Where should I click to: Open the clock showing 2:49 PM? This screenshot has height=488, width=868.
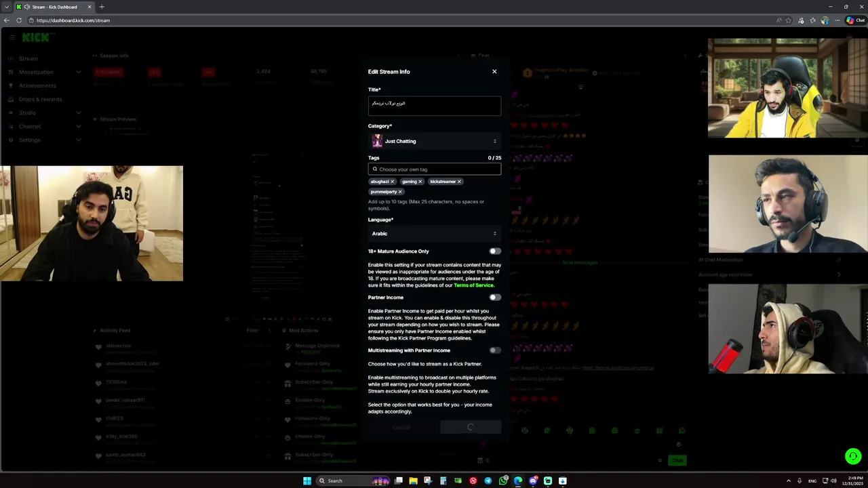(x=853, y=481)
